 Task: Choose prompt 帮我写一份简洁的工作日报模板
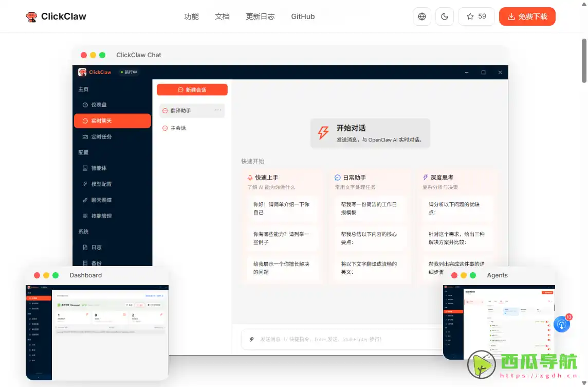tap(370, 208)
